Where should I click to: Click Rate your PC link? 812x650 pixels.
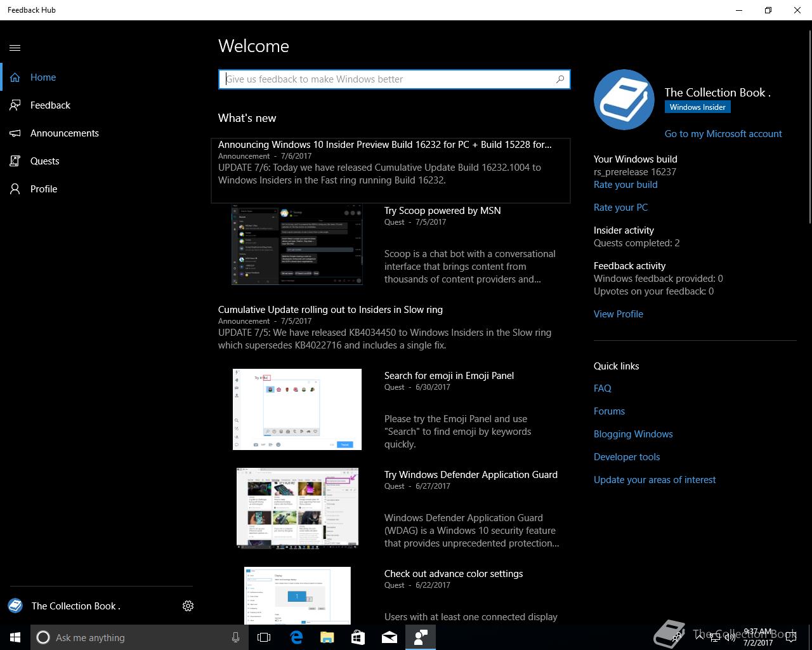[x=620, y=208]
